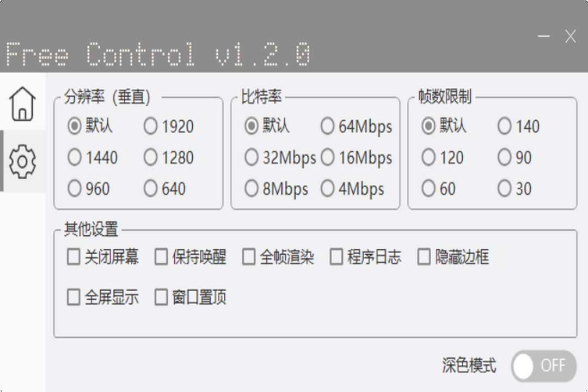The width and height of the screenshot is (588, 392).
Task: Check the 保持唤醒 keep-awake box
Action: click(161, 258)
